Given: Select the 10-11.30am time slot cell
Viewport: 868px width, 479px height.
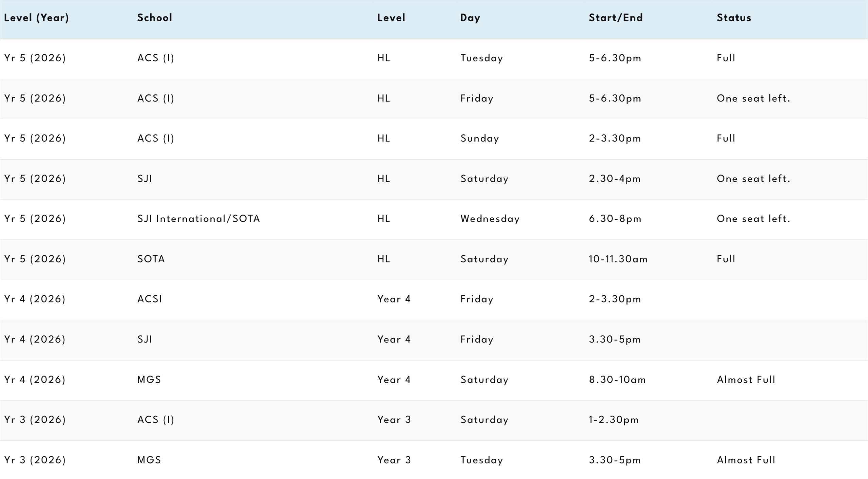Looking at the screenshot, I should point(618,259).
